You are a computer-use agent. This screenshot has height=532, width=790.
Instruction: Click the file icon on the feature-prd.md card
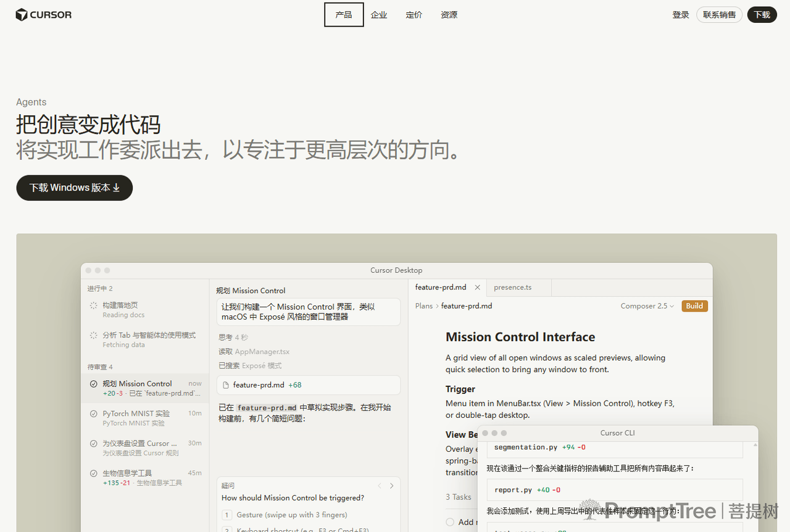(226, 385)
